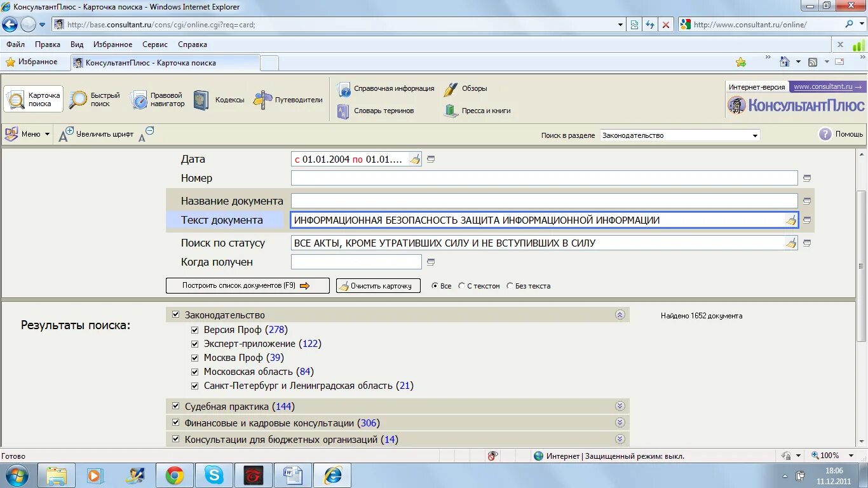Open the Вид menu
This screenshot has width=868, height=488.
[77, 44]
